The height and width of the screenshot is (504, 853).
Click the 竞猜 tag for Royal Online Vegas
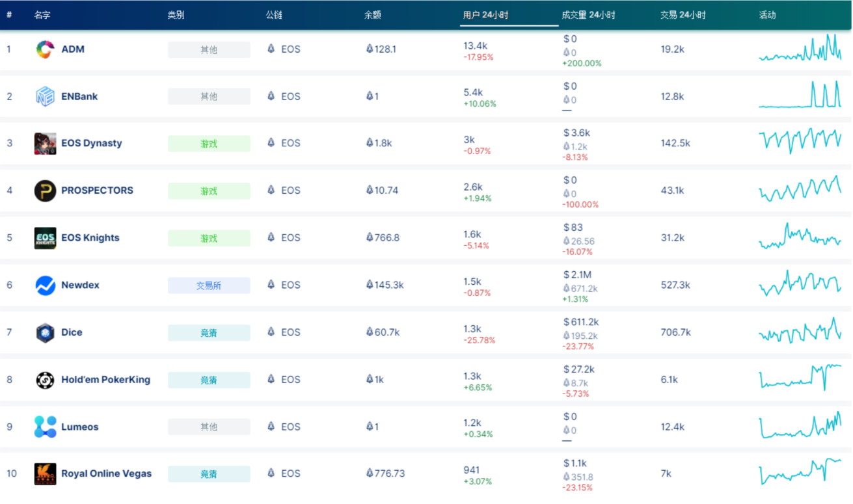[x=209, y=474]
